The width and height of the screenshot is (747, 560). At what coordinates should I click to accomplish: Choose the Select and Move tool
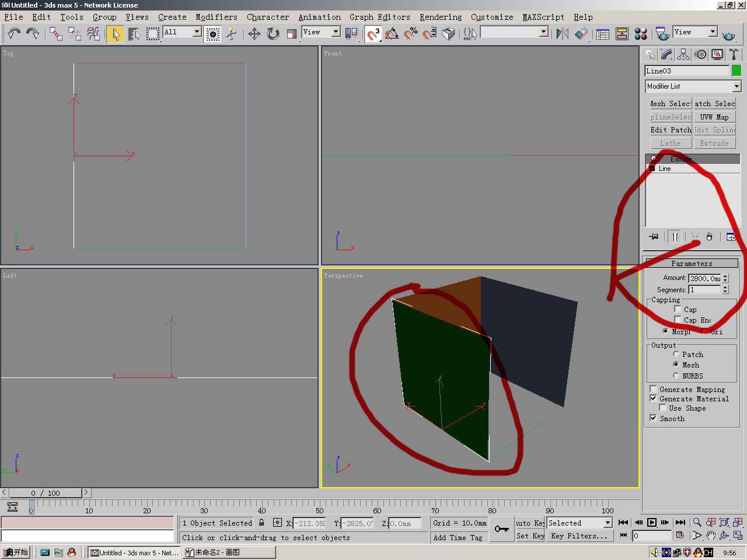click(254, 34)
